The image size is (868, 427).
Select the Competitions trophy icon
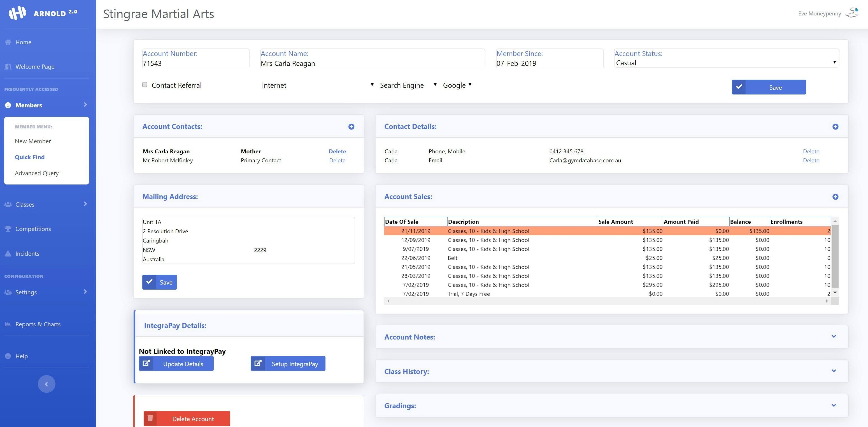8,229
